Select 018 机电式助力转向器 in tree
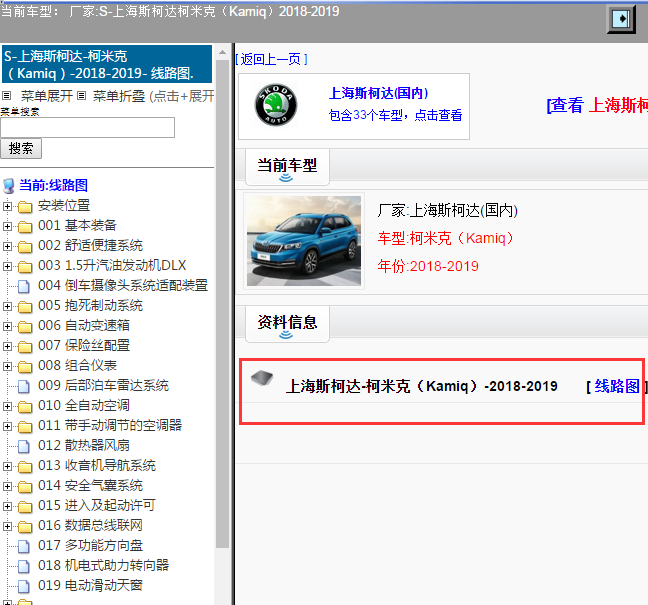648x605 pixels. 103,565
